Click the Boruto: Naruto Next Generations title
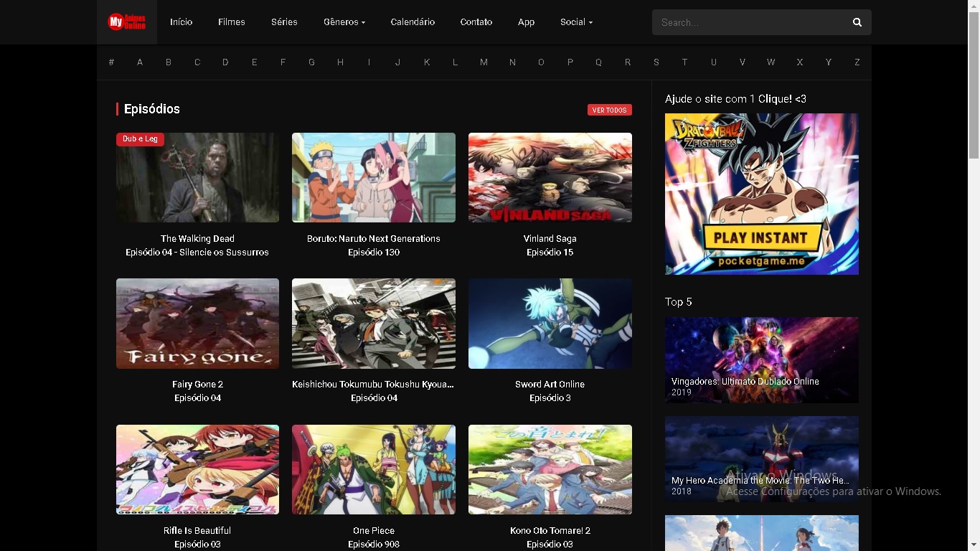980x551 pixels. 374,238
